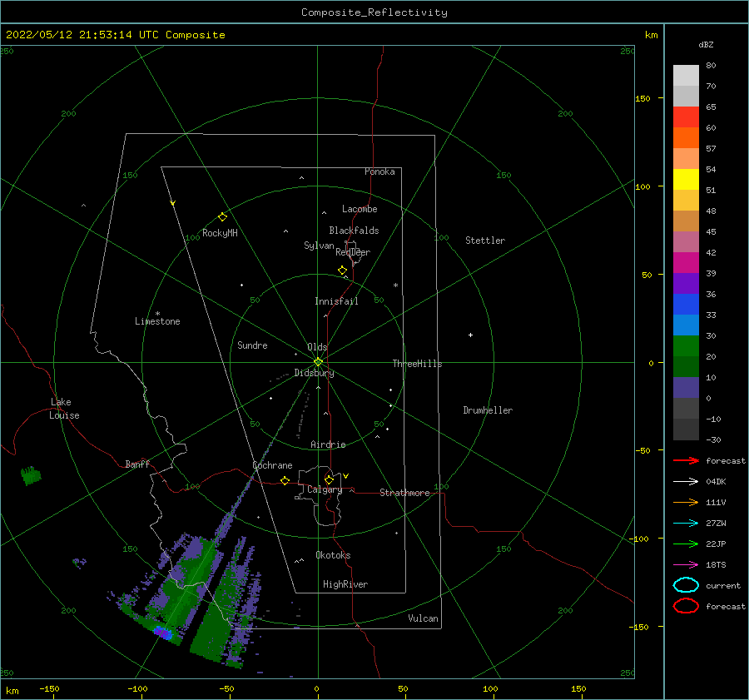This screenshot has height=700, width=749.
Task: Click the Ponoka town label
Action: (x=379, y=171)
